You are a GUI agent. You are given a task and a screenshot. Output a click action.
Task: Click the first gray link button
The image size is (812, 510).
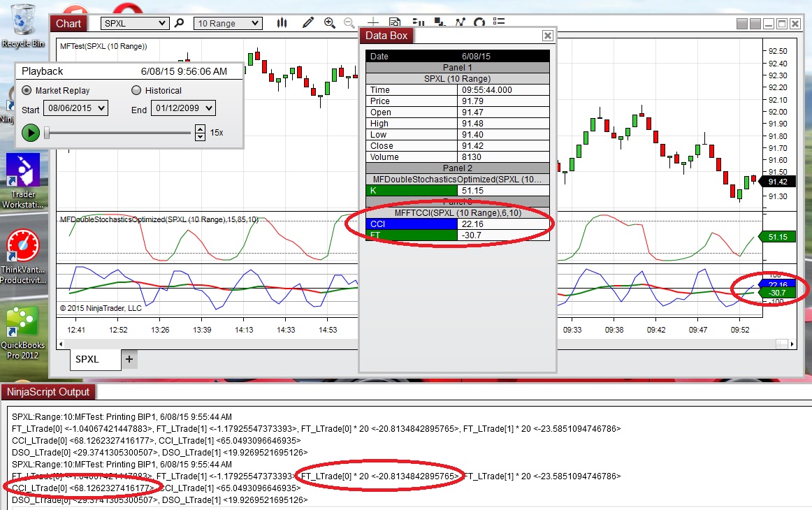[x=742, y=24]
